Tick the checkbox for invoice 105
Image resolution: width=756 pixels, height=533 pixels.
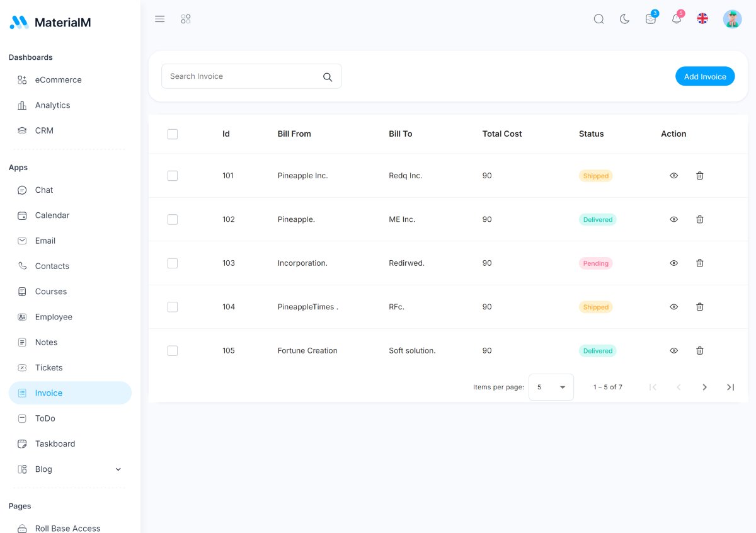(173, 350)
